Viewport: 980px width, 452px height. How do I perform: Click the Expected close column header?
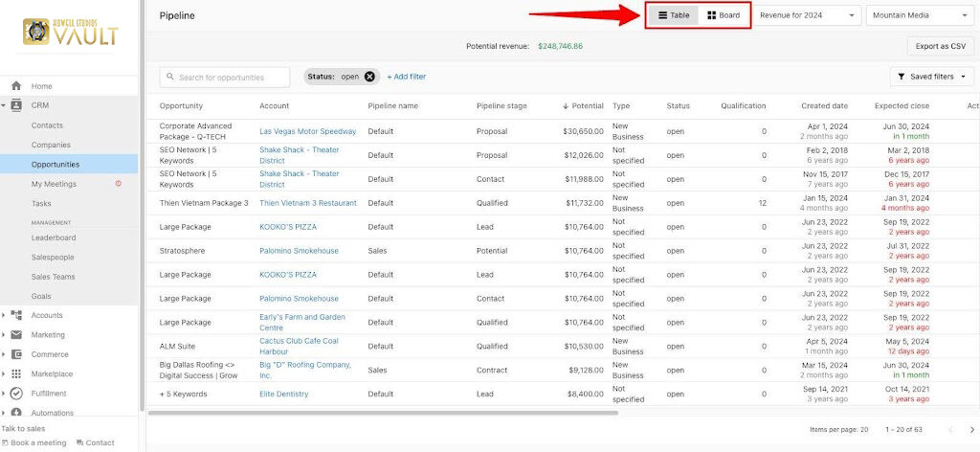pyautogui.click(x=902, y=106)
